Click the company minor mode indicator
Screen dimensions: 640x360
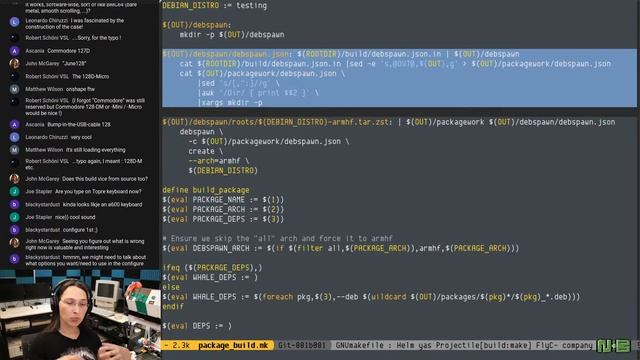coord(577,345)
